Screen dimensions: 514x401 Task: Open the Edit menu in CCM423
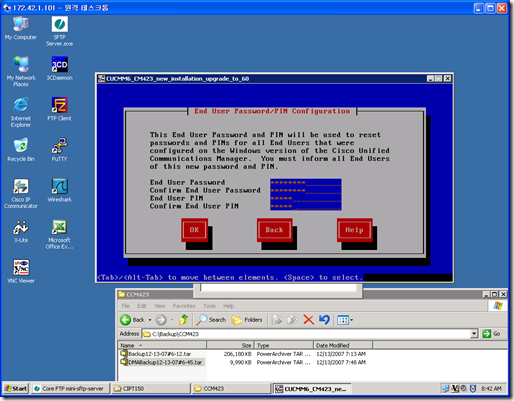142,306
